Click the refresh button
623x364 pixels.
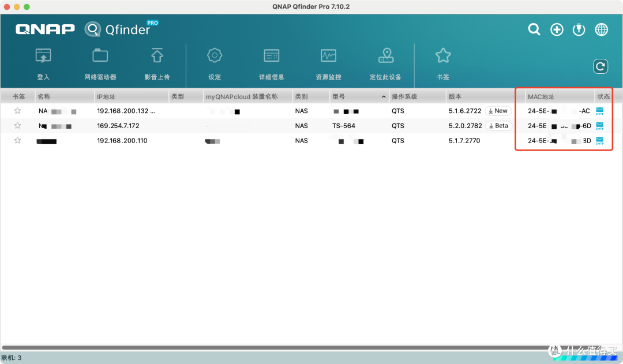pos(601,66)
